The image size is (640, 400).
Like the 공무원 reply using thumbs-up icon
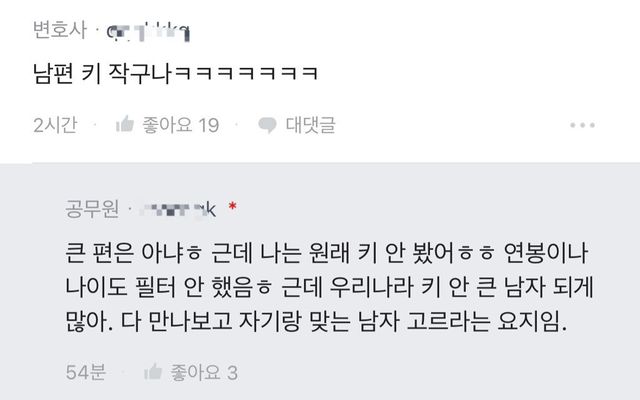click(153, 372)
